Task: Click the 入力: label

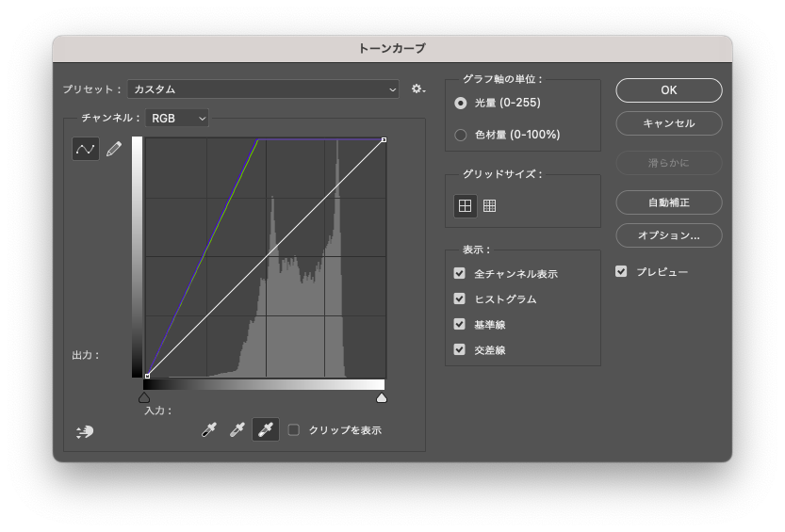Action: [x=158, y=411]
